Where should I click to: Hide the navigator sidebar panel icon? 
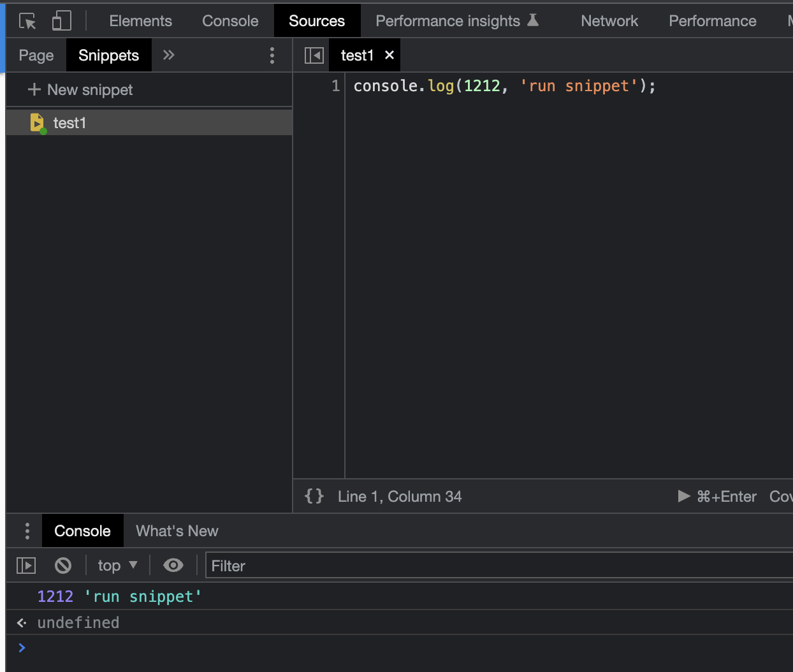(x=314, y=55)
